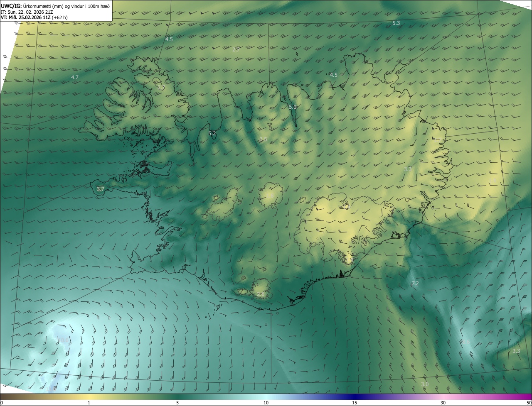Viewport: 532px width, 406px height.
Task: Click the valid time line 'VT: Mið. 25.02.2026 11Z (+62 h)'
Action: pyautogui.click(x=34, y=17)
